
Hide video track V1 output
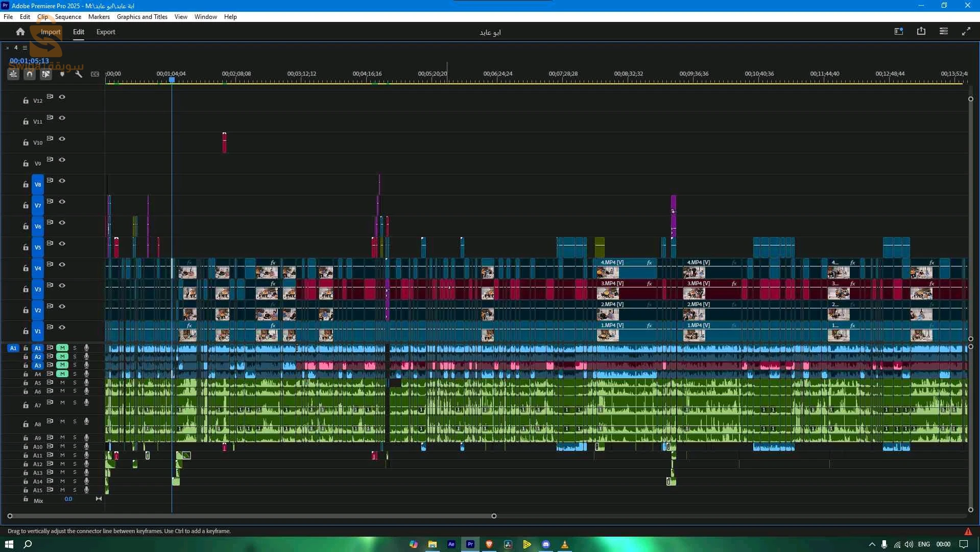click(62, 327)
